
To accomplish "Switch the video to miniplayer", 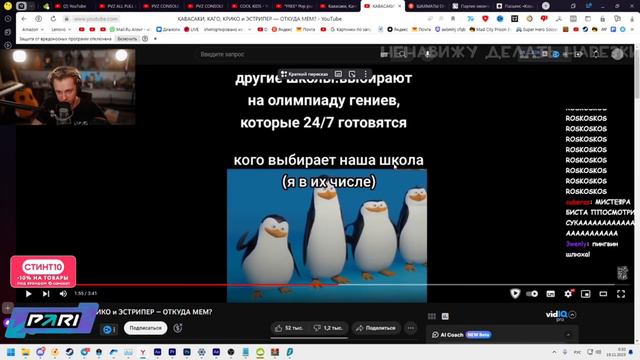I will tap(586, 294).
